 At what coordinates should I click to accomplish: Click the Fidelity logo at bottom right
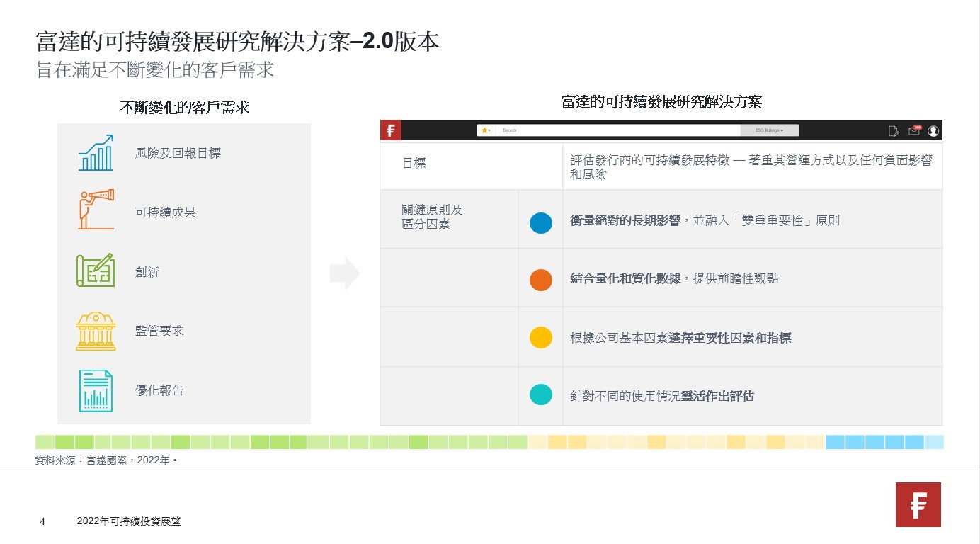(918, 504)
